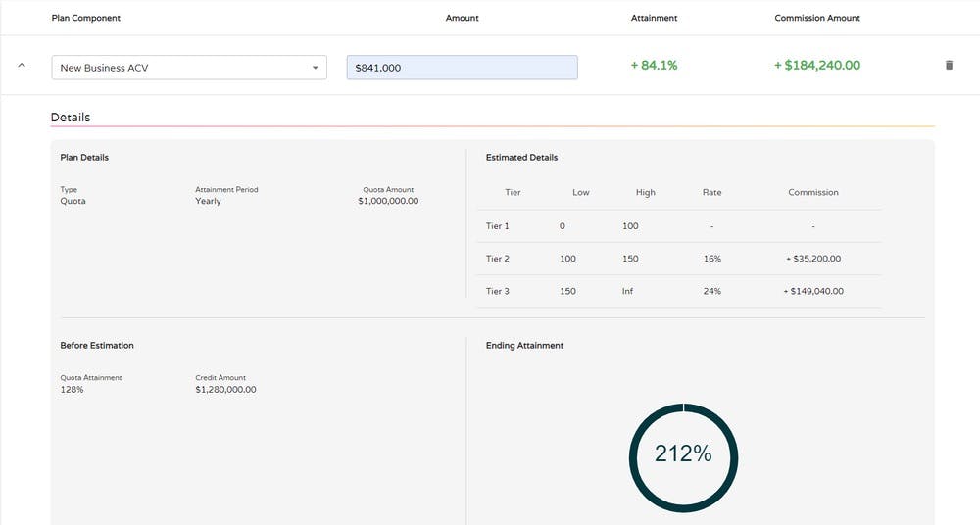Select the Tier 2 row
The image size is (980, 525).
(679, 259)
